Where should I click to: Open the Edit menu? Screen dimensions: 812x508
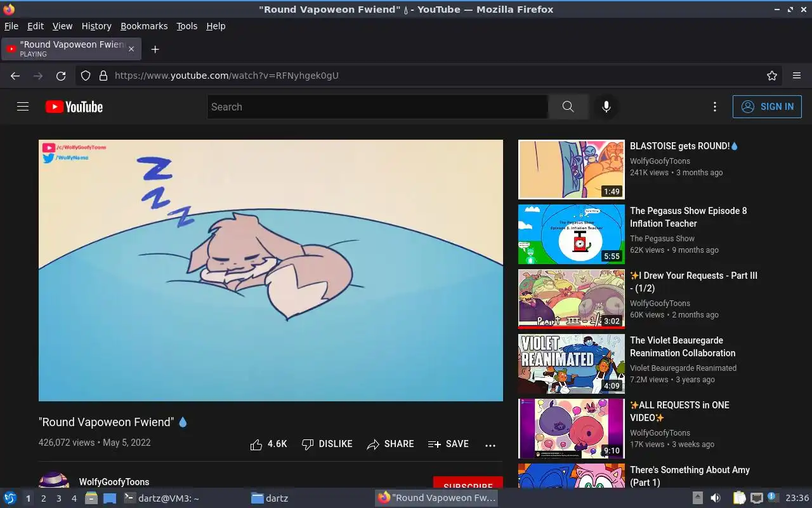point(36,26)
